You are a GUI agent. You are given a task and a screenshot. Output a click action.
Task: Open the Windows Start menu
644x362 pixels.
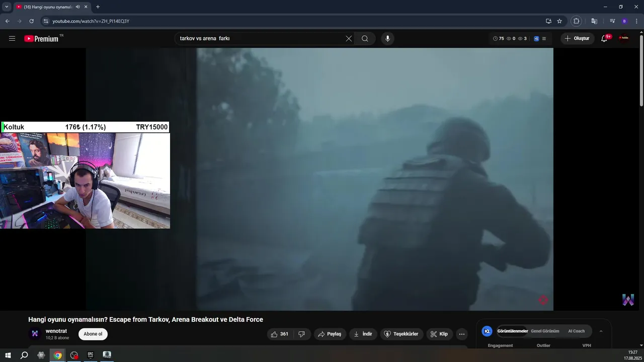pos(8,355)
